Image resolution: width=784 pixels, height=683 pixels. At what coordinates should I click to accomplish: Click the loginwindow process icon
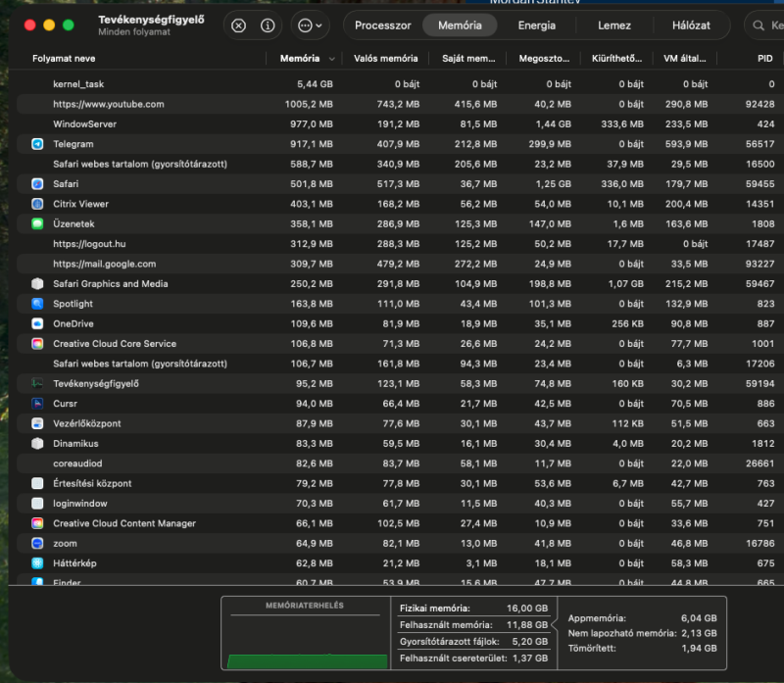coord(37,504)
